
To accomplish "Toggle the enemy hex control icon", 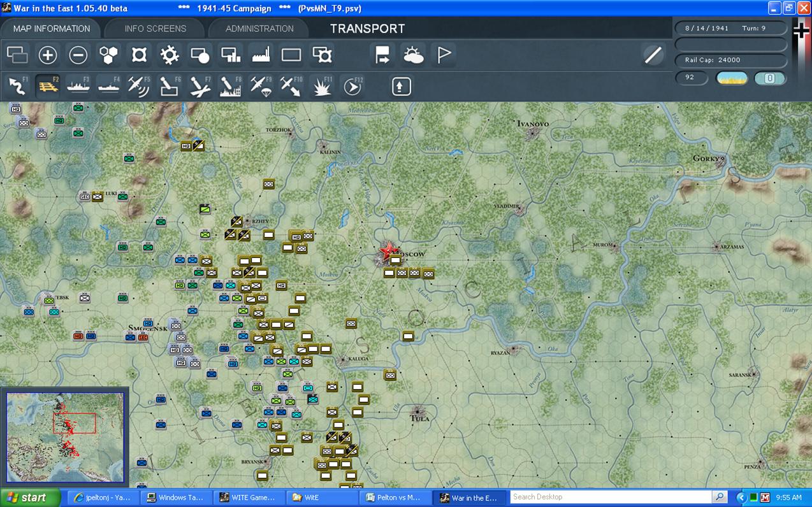I will pos(140,55).
